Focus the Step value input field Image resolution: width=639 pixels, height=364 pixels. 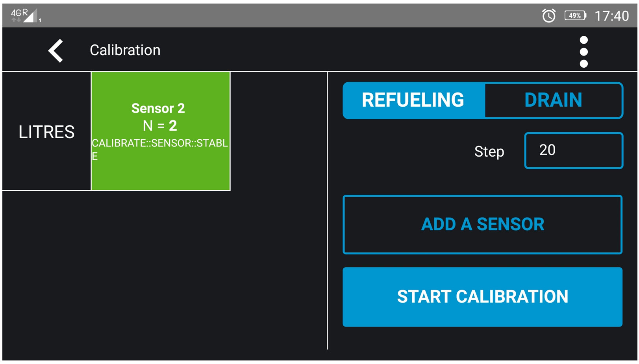(x=573, y=151)
